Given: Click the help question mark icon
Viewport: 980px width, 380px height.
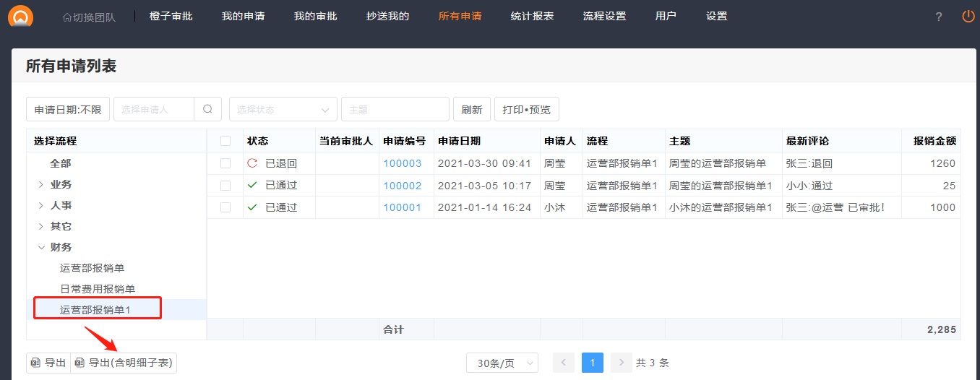Looking at the screenshot, I should (x=938, y=17).
